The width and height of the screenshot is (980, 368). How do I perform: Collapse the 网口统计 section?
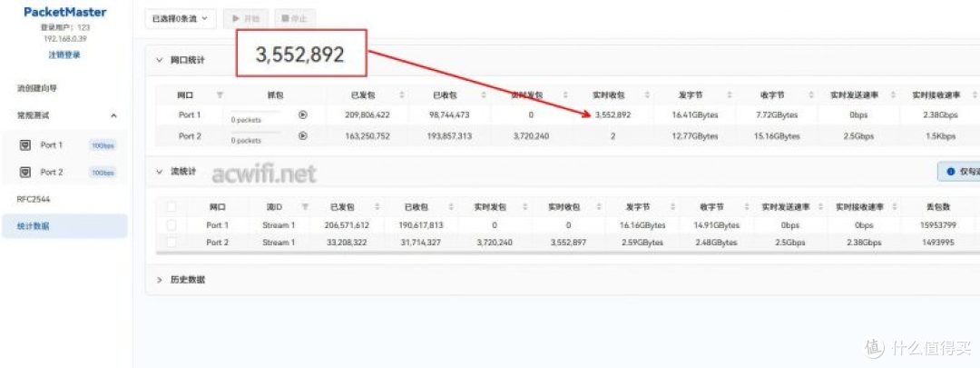click(x=159, y=61)
